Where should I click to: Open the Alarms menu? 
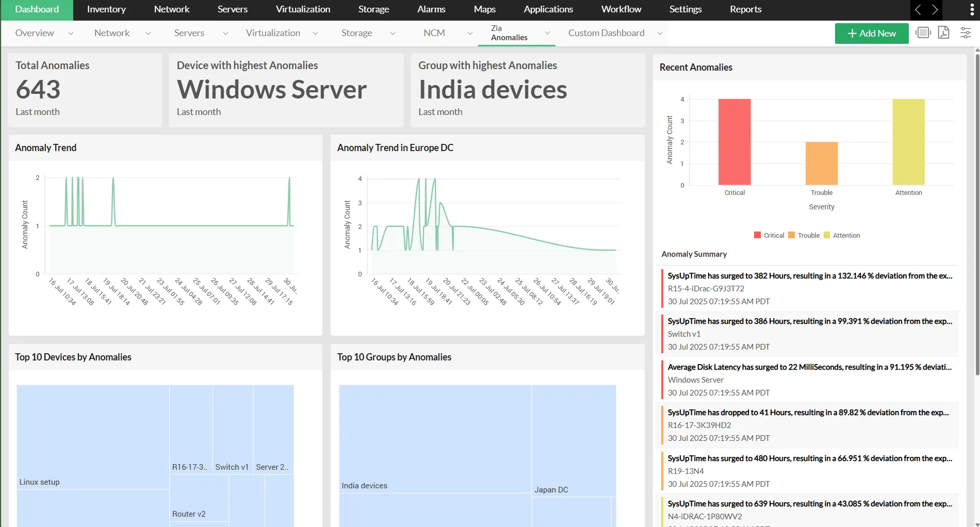(x=431, y=9)
